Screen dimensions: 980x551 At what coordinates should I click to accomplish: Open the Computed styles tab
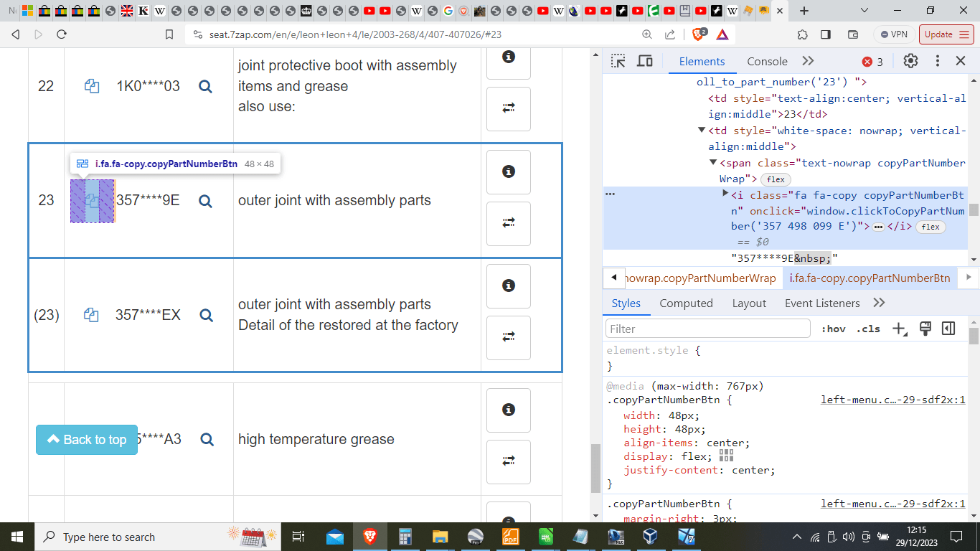click(686, 303)
